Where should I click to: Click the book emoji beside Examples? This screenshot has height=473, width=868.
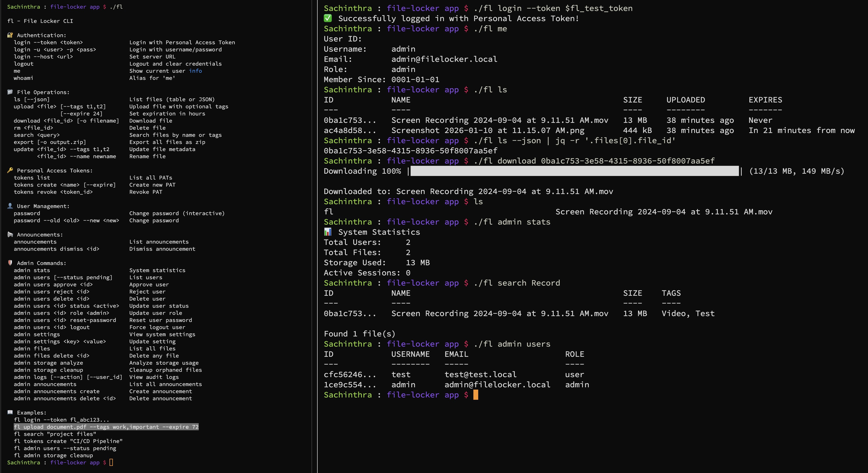(10, 412)
